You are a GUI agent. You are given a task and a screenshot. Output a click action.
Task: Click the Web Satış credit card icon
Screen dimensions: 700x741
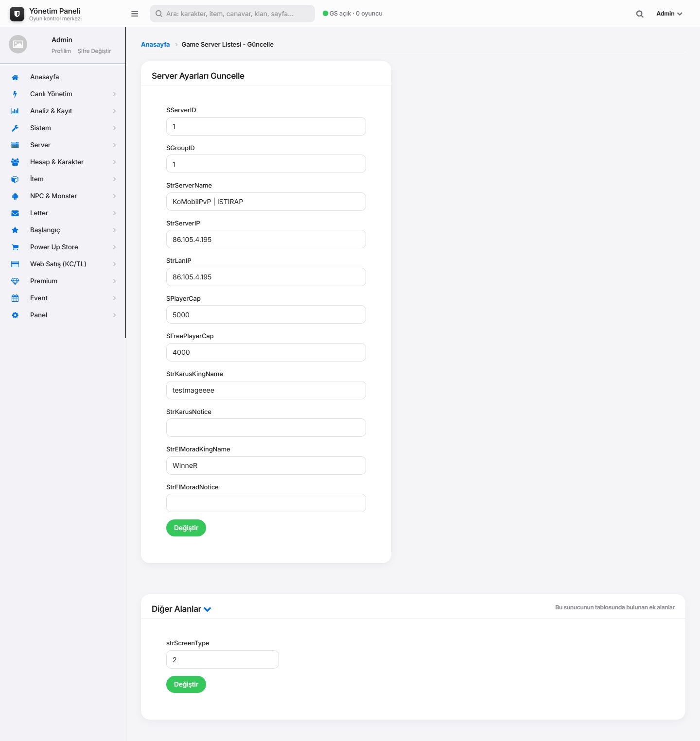15,264
